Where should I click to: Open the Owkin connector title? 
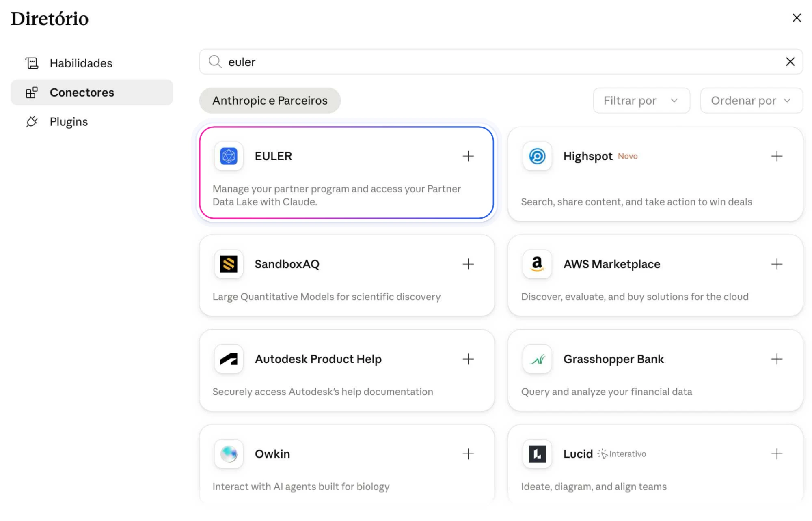(x=272, y=454)
